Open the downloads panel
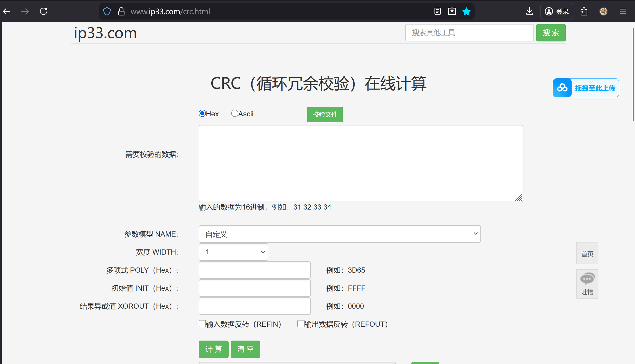635x364 pixels. pyautogui.click(x=530, y=11)
